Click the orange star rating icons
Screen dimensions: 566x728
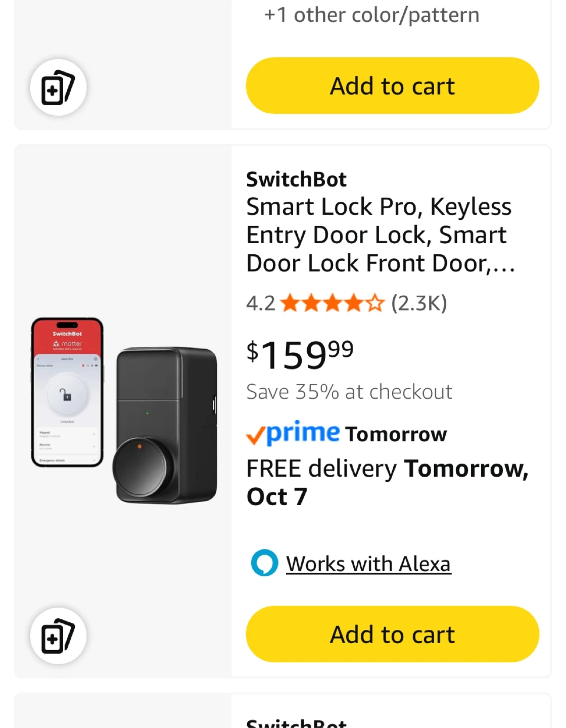332,303
